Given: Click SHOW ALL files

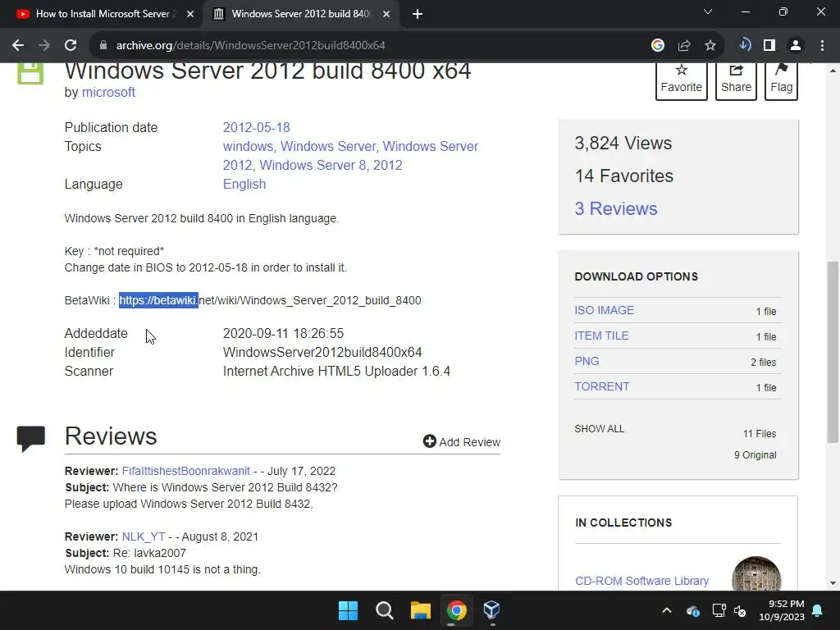Looking at the screenshot, I should [599, 428].
